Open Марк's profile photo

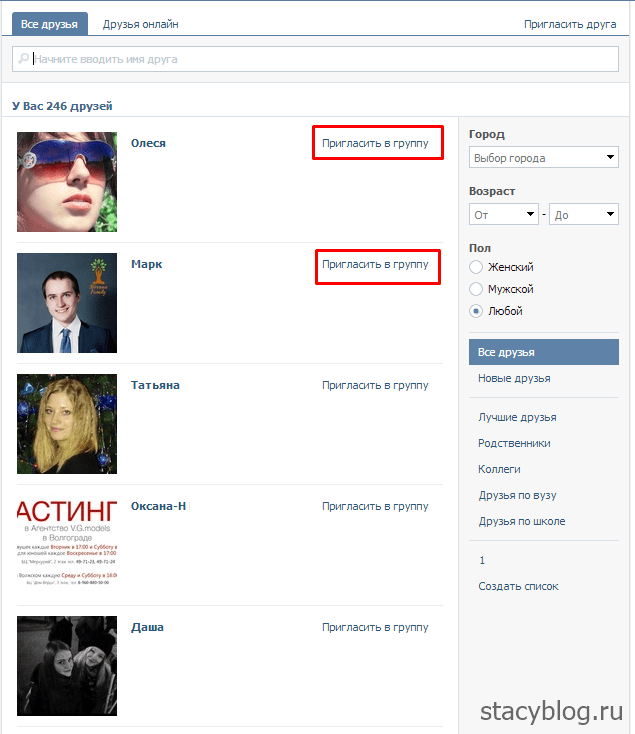pyautogui.click(x=67, y=303)
